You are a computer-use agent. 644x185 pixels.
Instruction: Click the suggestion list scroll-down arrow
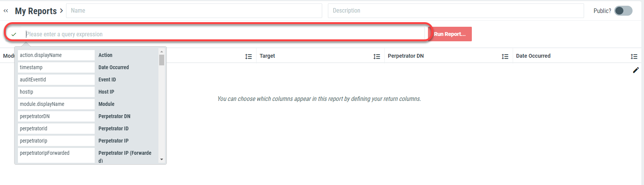pos(161,159)
